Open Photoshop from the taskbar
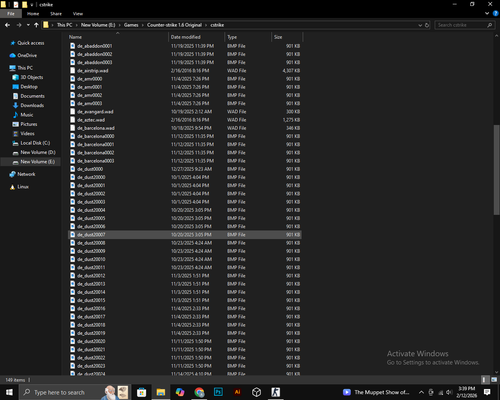This screenshot has width=500, height=400. (218, 392)
